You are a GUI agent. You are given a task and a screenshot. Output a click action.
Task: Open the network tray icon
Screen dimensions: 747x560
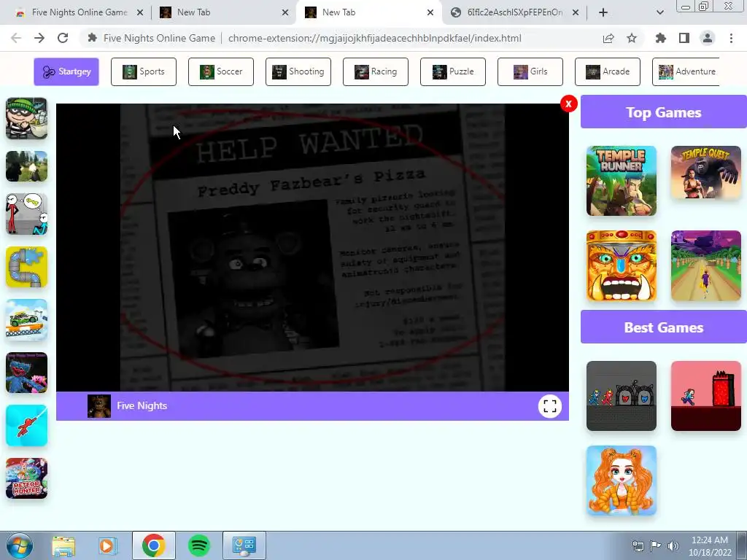[638, 545]
